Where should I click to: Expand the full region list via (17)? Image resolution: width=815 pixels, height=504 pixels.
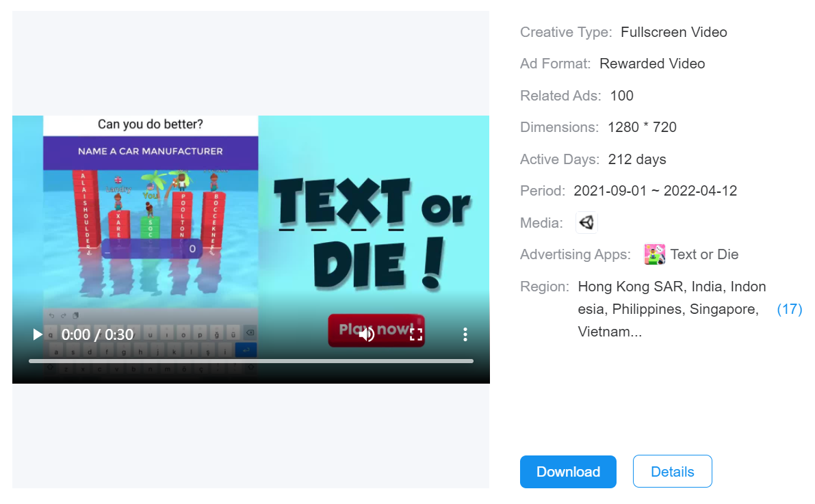(789, 309)
